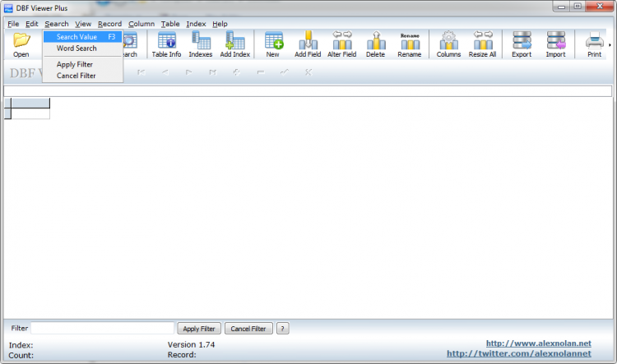Click the Version 1.74 status text

coord(191,345)
